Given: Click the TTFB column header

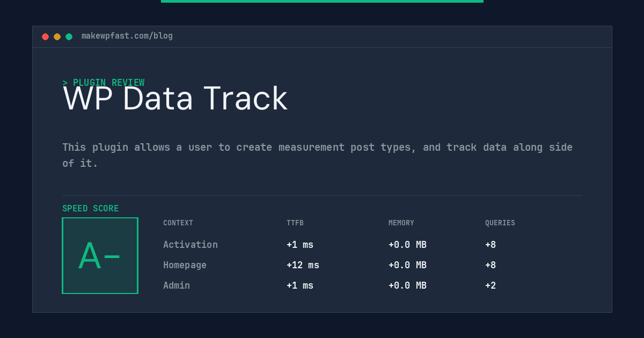Looking at the screenshot, I should [295, 223].
